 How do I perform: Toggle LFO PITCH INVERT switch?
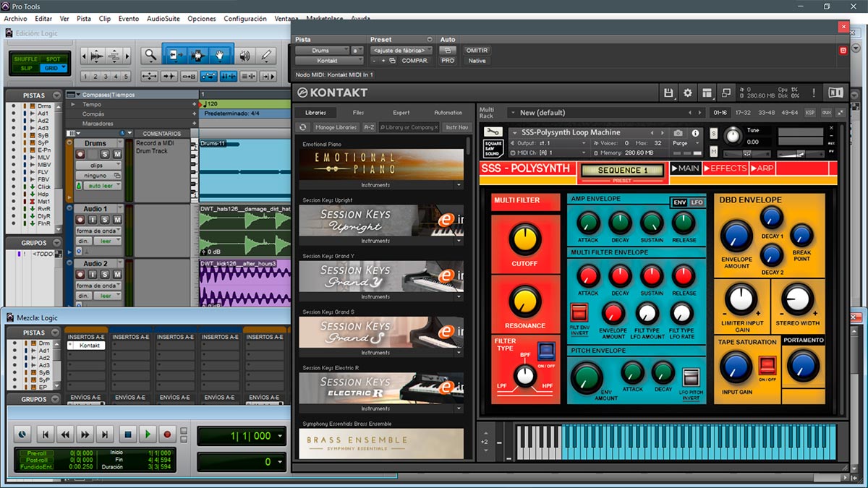pyautogui.click(x=692, y=377)
